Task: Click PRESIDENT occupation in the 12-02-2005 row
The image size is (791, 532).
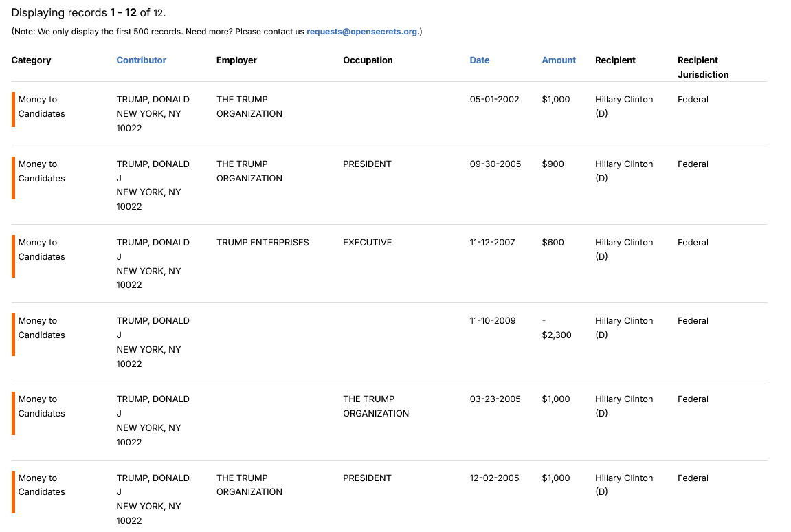Action: point(367,478)
